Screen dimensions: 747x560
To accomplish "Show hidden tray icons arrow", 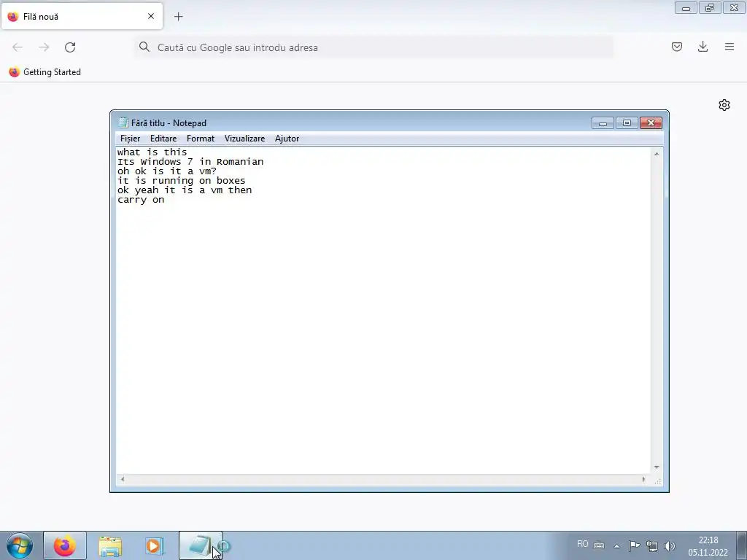I will click(616, 546).
